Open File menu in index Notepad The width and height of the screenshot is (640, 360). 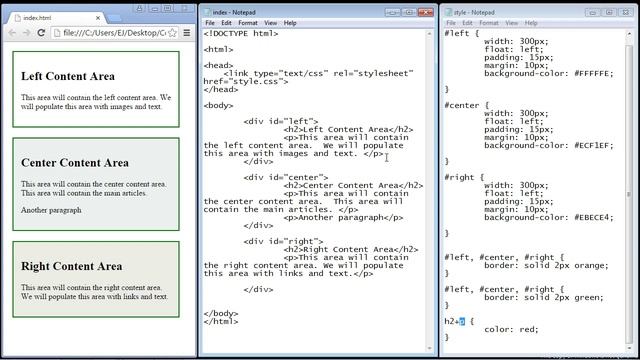coord(210,23)
